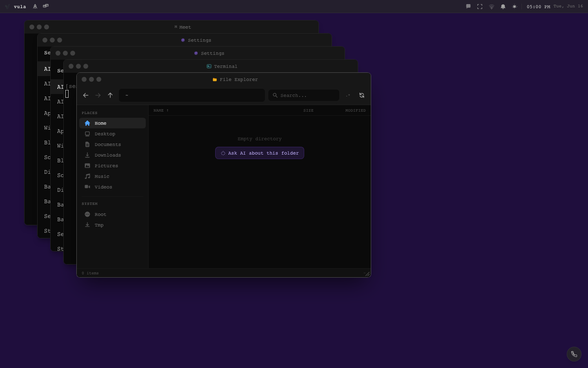Toggle brightness/theme sun icon
This screenshot has width=588, height=368.
pyautogui.click(x=514, y=7)
